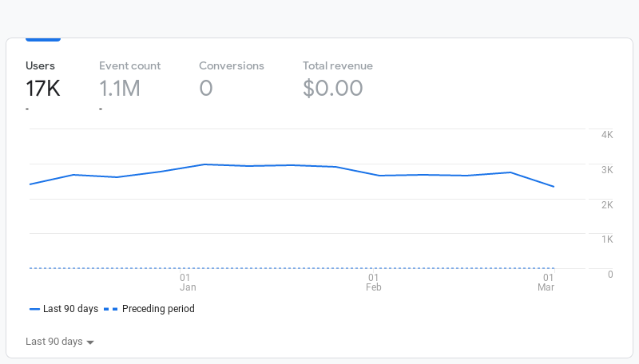Click the $0.00 total revenue value

[332, 89]
